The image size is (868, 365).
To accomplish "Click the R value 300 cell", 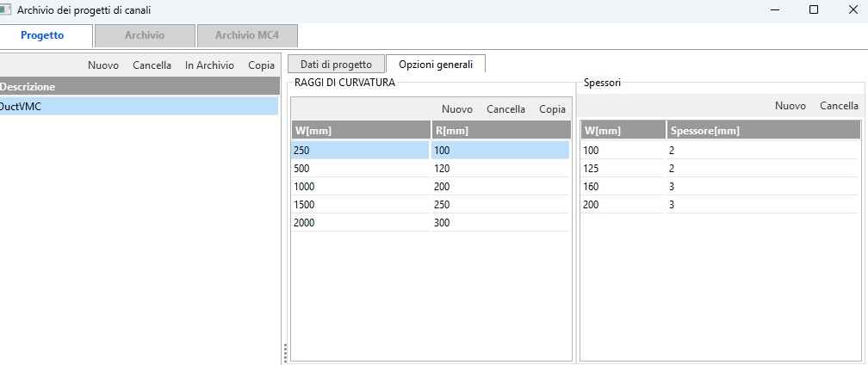I will [499, 223].
